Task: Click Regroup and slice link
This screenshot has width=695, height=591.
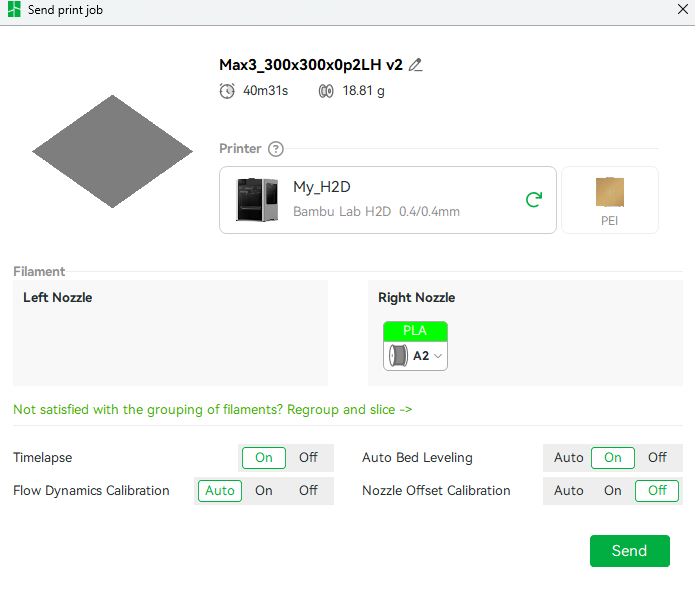Action: click(350, 410)
